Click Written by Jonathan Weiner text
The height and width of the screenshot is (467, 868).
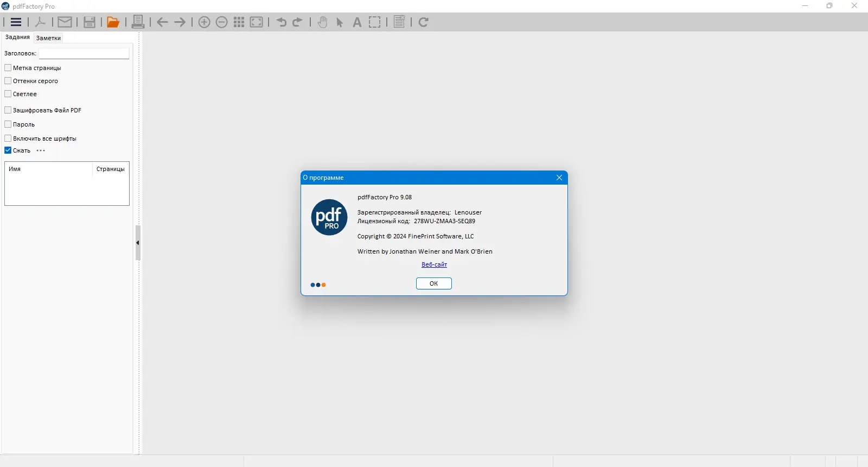[x=425, y=251]
